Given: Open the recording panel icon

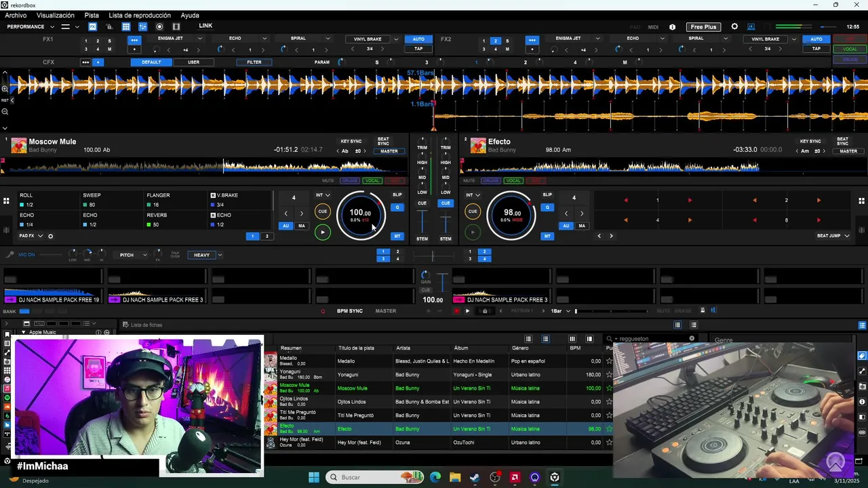Looking at the screenshot, I should point(159,26).
